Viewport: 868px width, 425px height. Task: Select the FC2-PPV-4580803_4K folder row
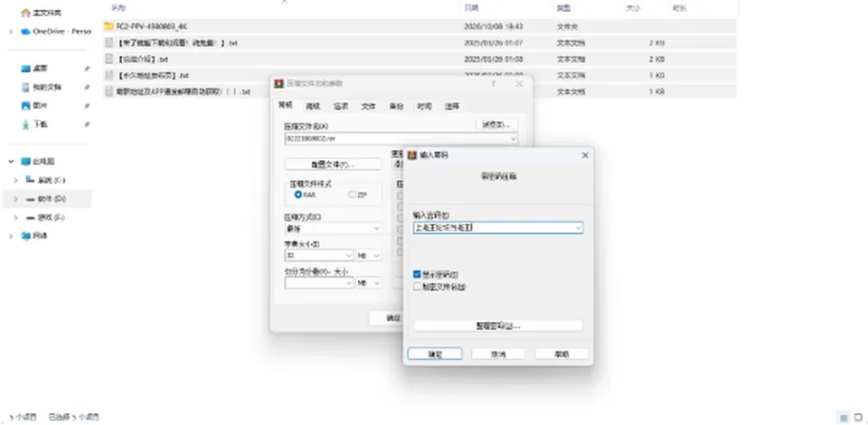click(x=420, y=26)
